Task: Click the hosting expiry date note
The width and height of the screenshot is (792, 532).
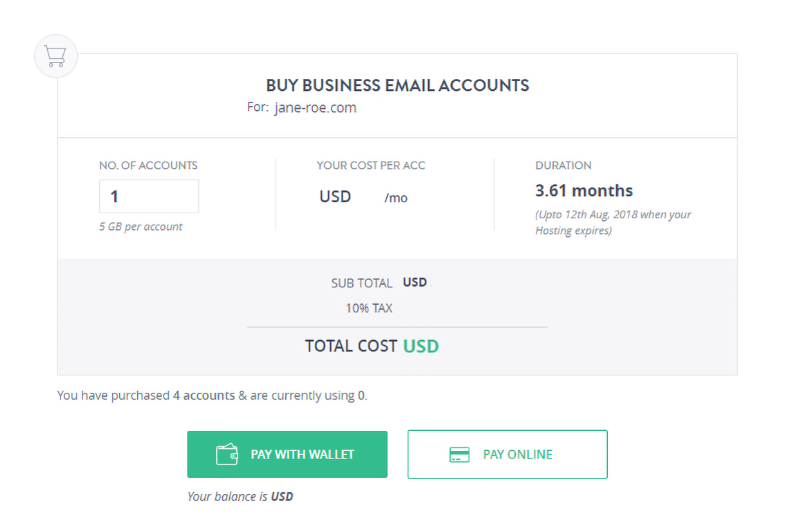Action: click(x=612, y=222)
